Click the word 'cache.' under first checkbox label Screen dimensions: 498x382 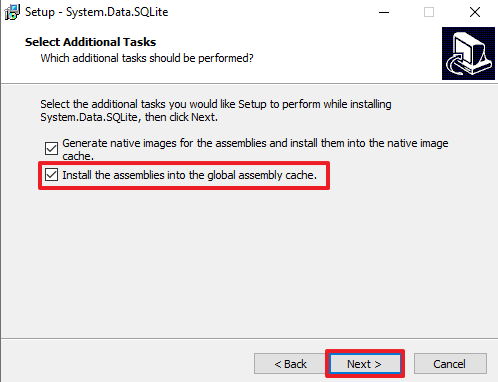[78, 156]
